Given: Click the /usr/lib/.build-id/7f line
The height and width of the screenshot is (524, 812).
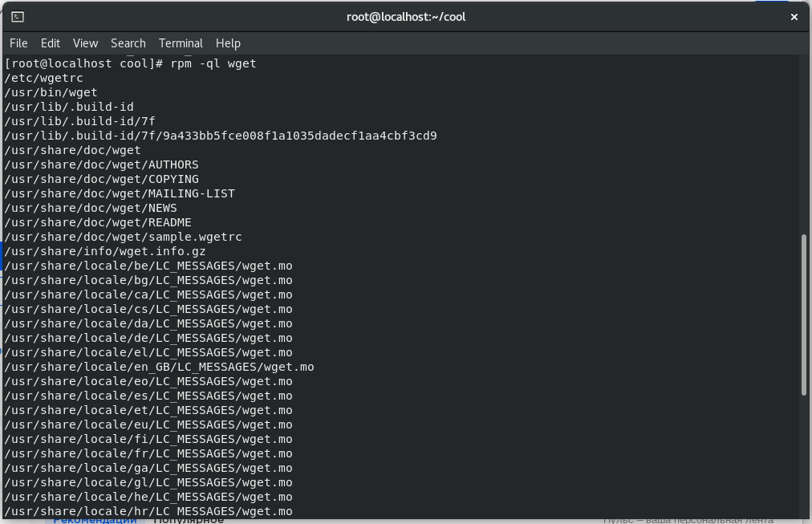Looking at the screenshot, I should pos(79,122).
